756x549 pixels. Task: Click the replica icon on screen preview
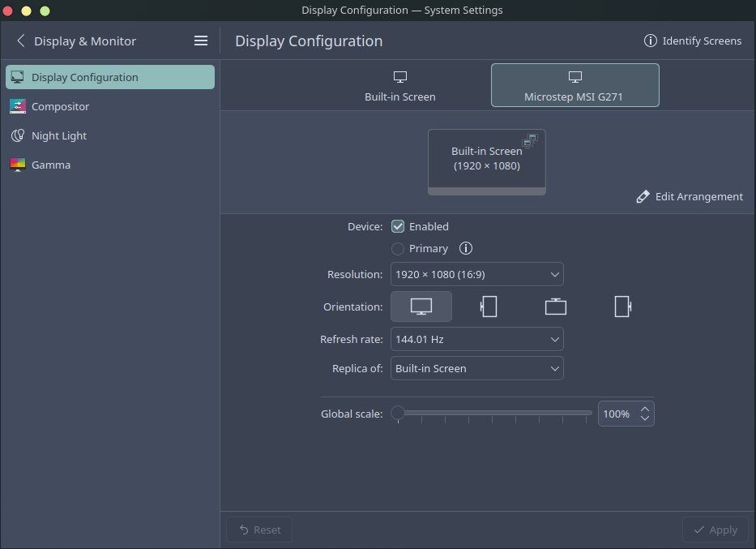click(x=531, y=141)
